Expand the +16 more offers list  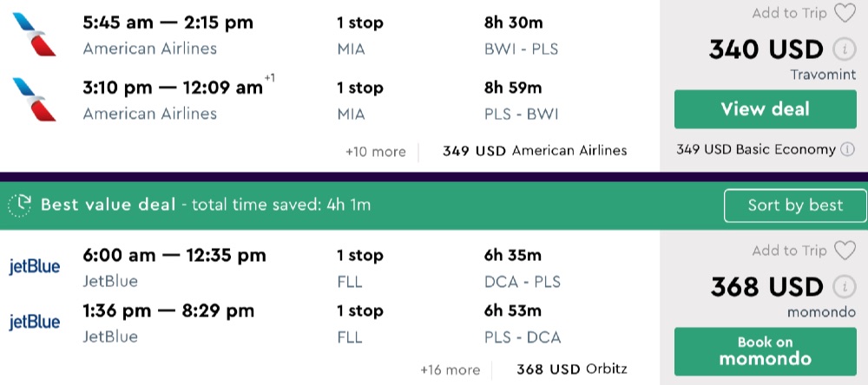coord(450,369)
